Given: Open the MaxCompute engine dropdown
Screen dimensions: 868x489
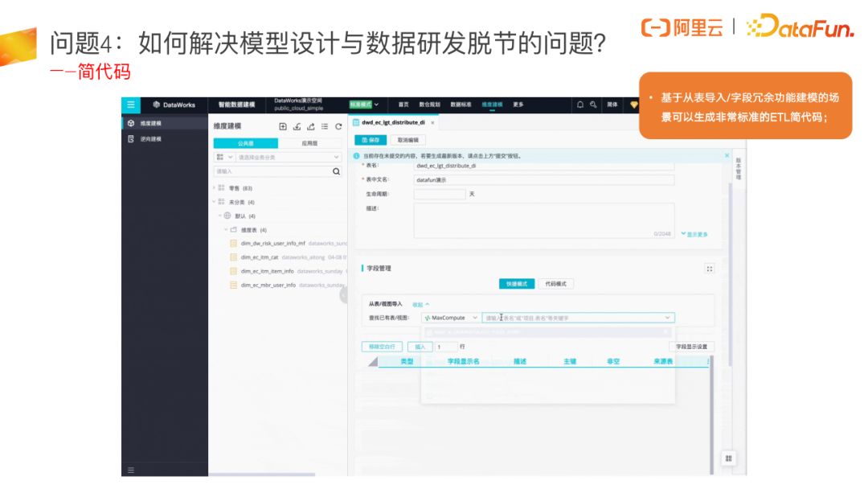Looking at the screenshot, I should tap(452, 318).
